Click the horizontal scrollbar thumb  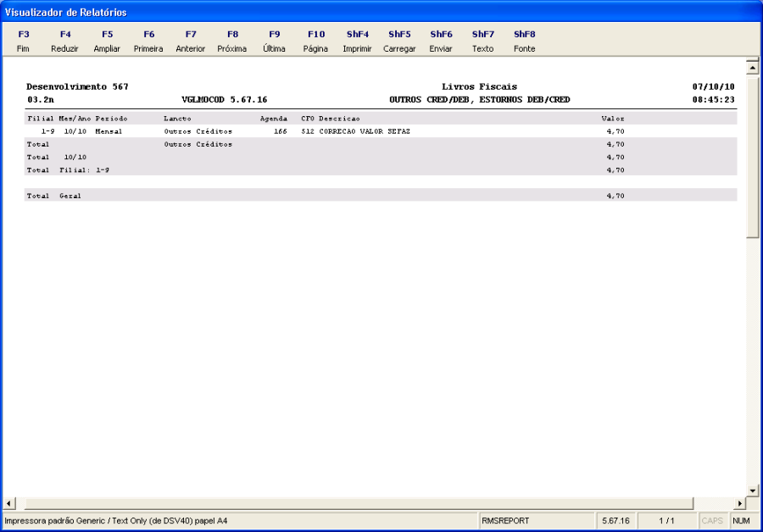[x=359, y=503]
